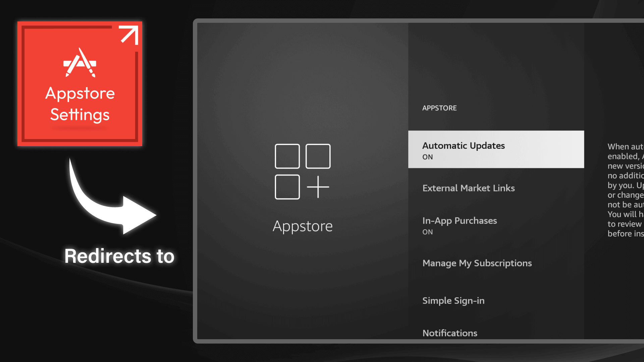
Task: Enable Simple Sign-in
Action: click(453, 301)
